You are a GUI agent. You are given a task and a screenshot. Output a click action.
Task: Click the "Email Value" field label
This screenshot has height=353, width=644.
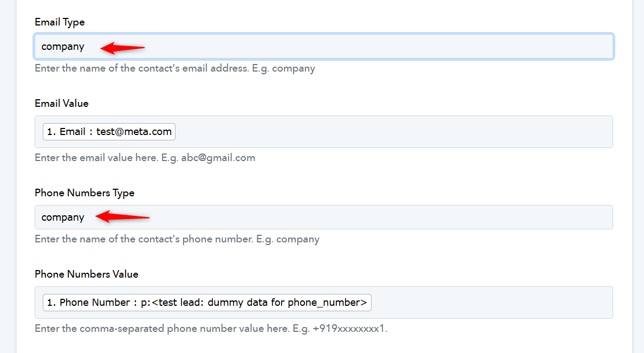point(62,104)
